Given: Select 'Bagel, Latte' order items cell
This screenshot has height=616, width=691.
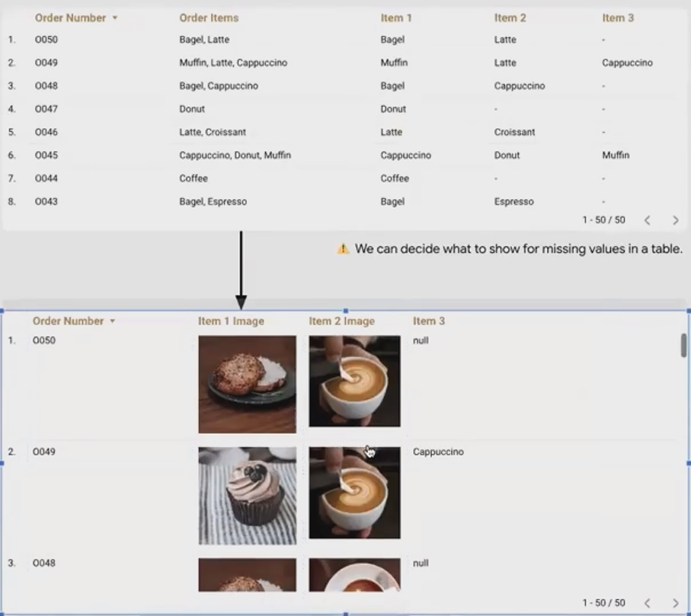Looking at the screenshot, I should coord(204,40).
